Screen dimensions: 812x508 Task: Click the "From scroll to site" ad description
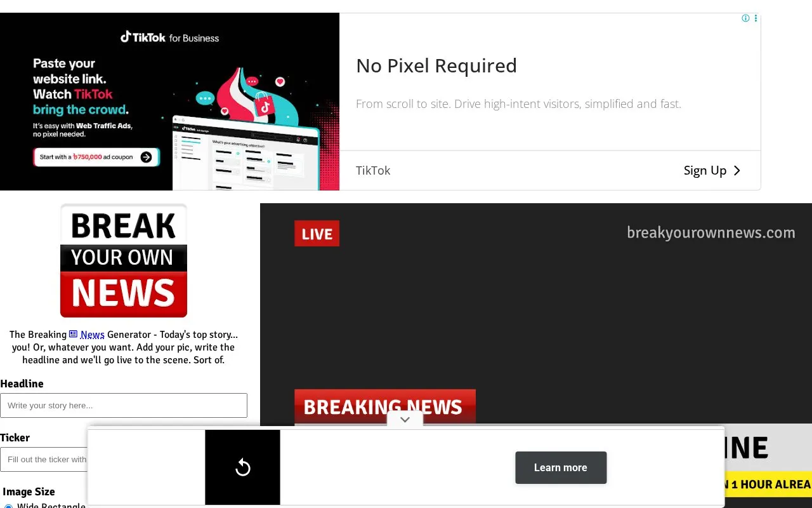[x=518, y=104]
